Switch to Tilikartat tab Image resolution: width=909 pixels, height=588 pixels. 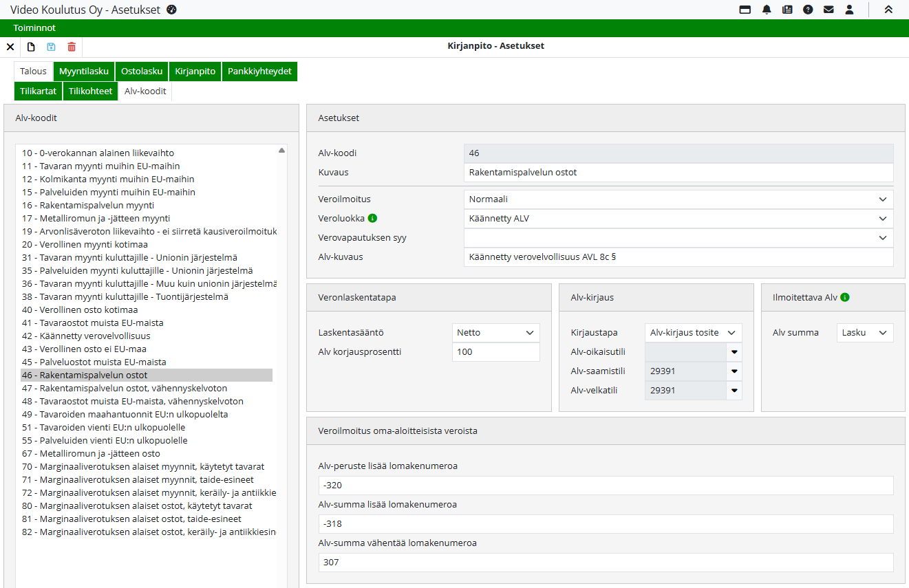(x=38, y=91)
